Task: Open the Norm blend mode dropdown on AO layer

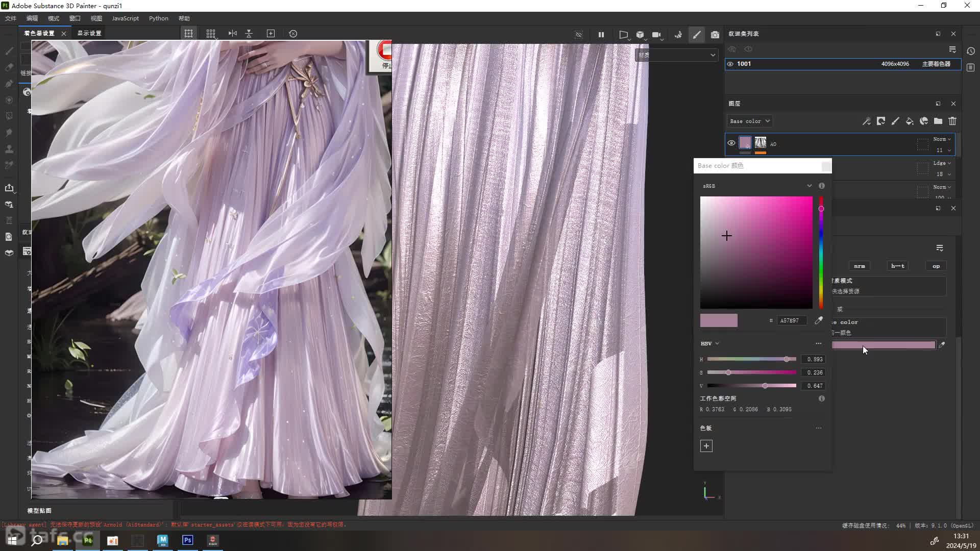Action: 942,139
